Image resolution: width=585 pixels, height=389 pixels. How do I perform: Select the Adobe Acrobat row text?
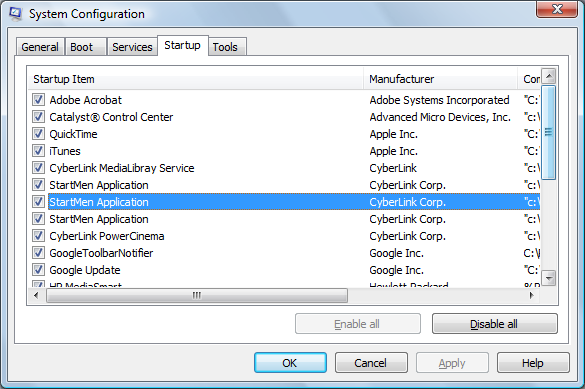tap(86, 100)
